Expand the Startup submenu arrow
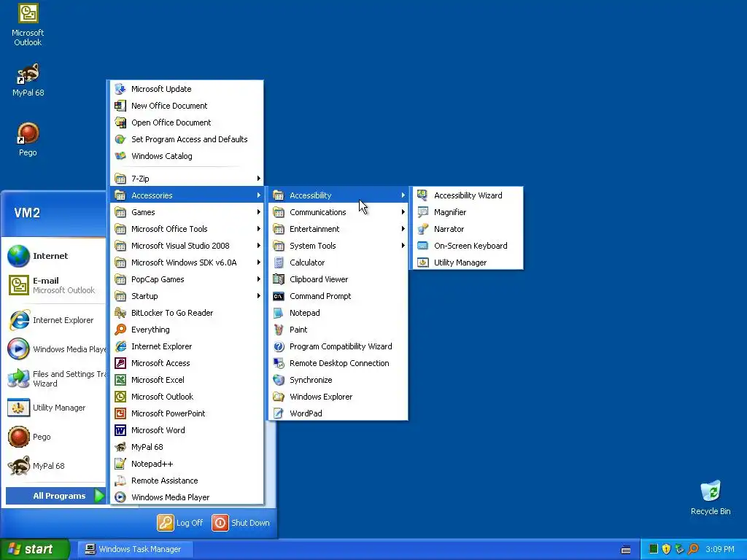The image size is (747, 560). click(259, 296)
